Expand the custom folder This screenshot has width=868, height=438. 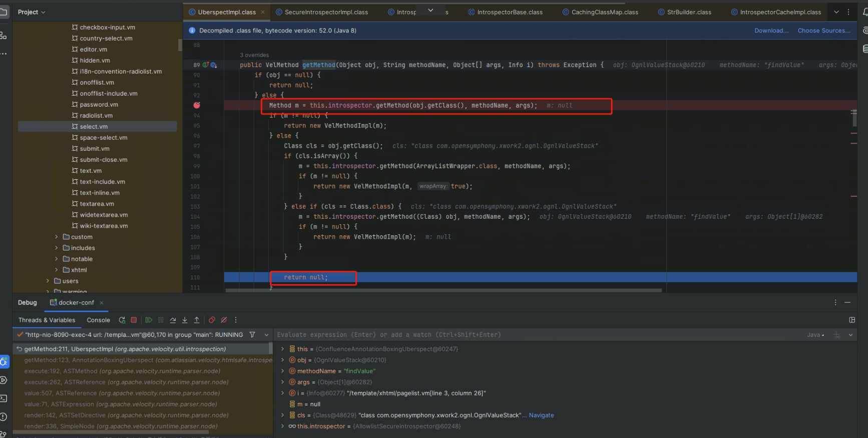56,237
